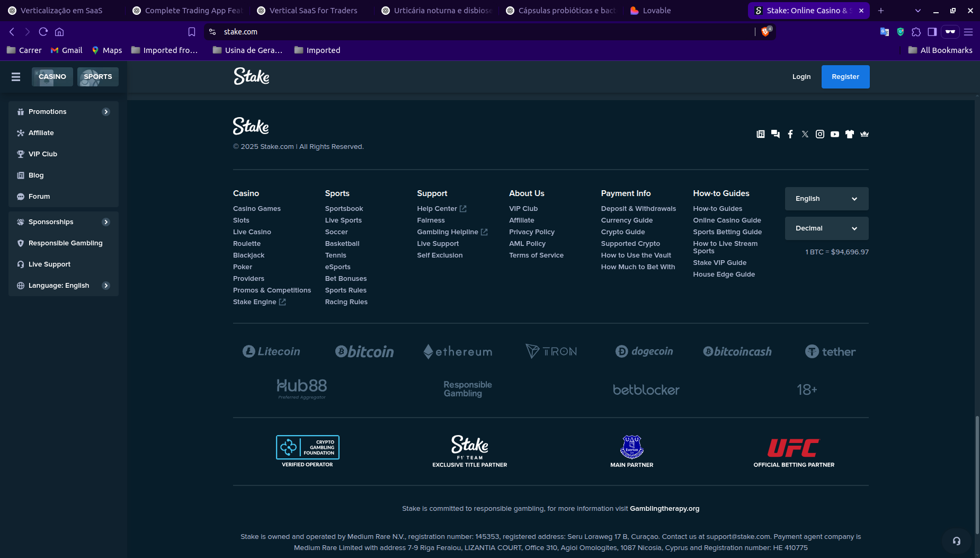Click the stake.com address bar
The image size is (980, 558).
[x=477, y=32]
